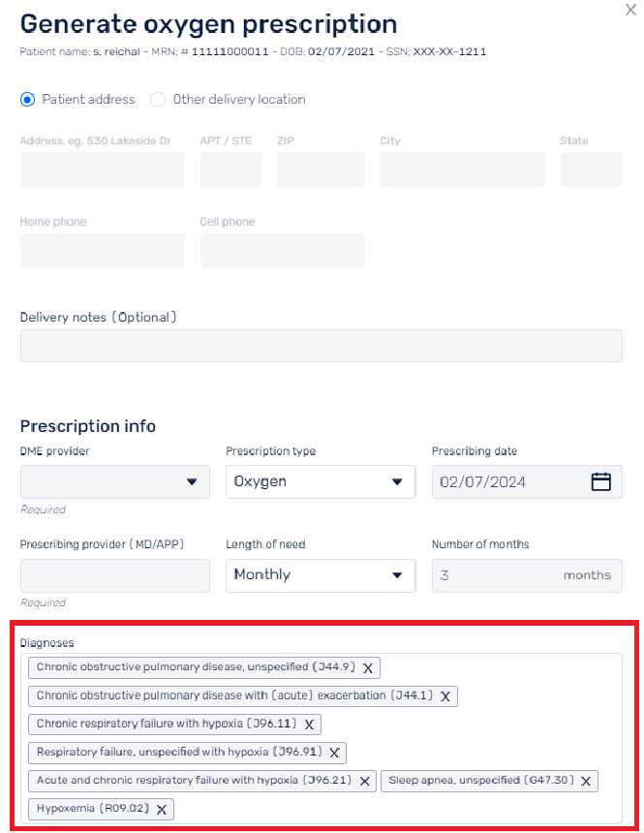Open the DME provider dropdown
The height and width of the screenshot is (833, 644).
(115, 481)
